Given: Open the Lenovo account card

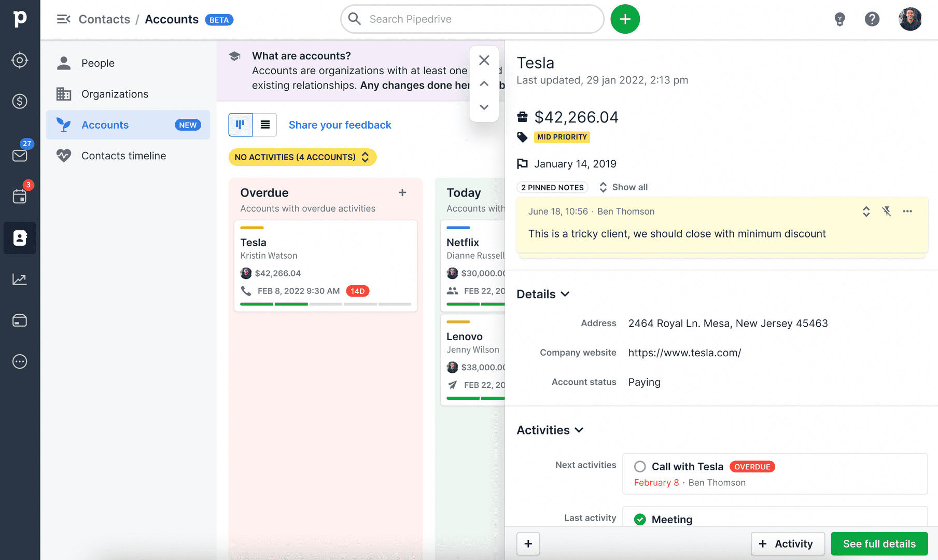Looking at the screenshot, I should pos(473,360).
